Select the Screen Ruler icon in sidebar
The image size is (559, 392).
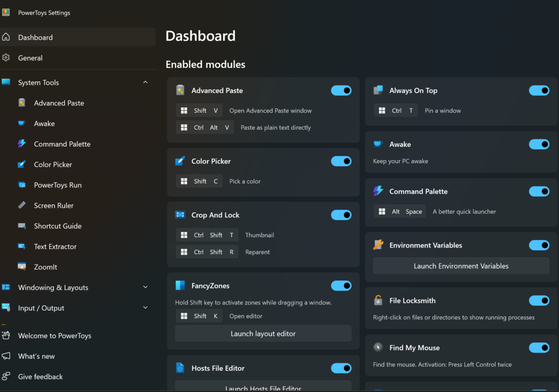pos(22,205)
